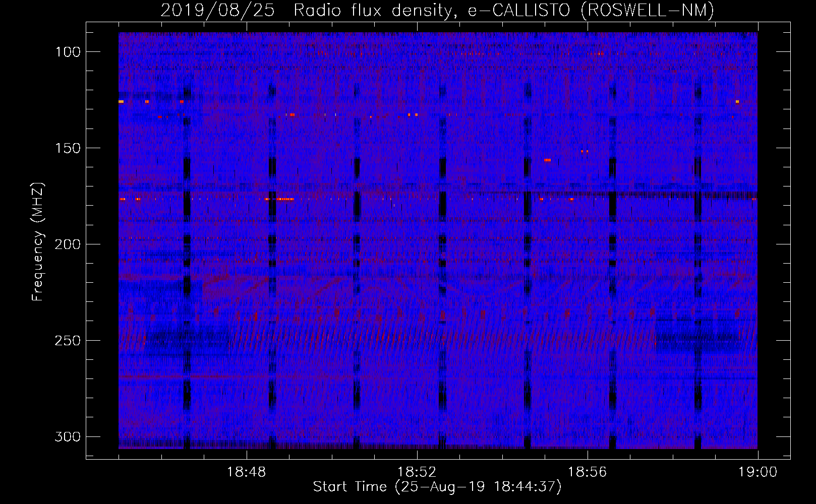
Task: Click the 200 frequency tick label
Action: pyautogui.click(x=68, y=244)
